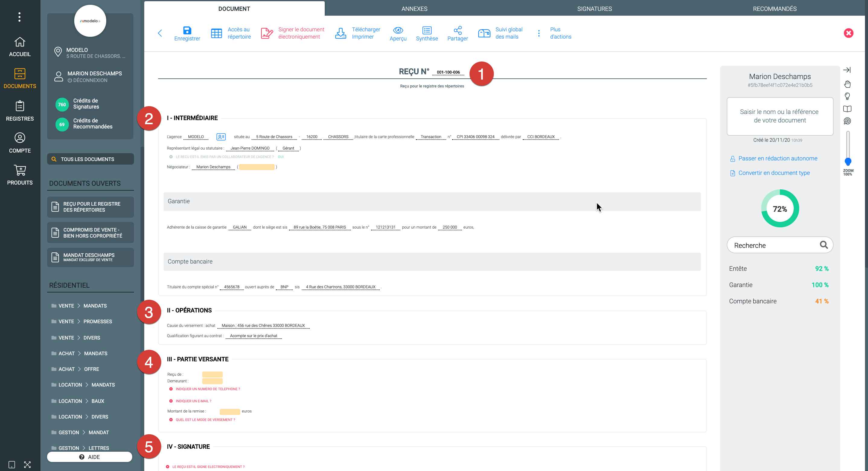The width and height of the screenshot is (868, 471).
Task: Toggle 'Quel est le mode de versement' option
Action: [171, 419]
